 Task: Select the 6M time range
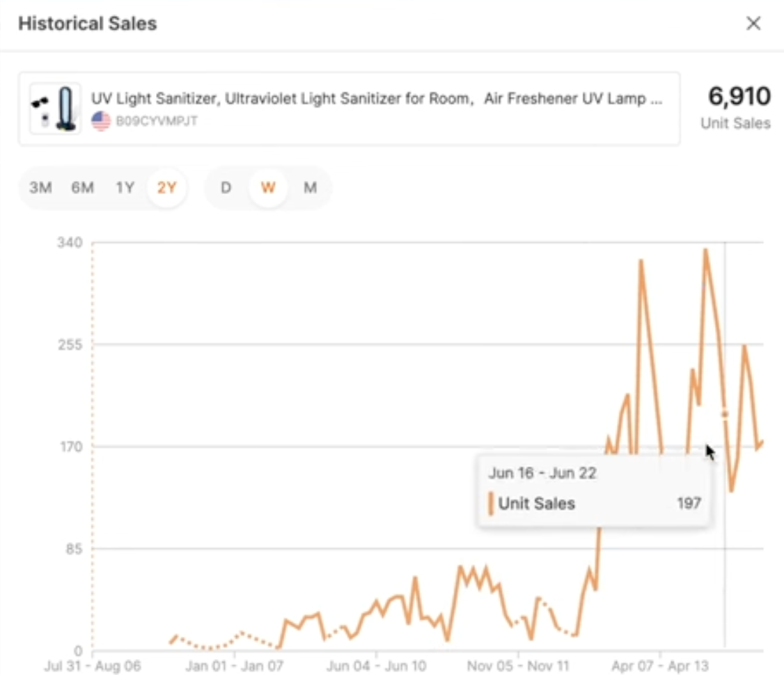pyautogui.click(x=83, y=187)
